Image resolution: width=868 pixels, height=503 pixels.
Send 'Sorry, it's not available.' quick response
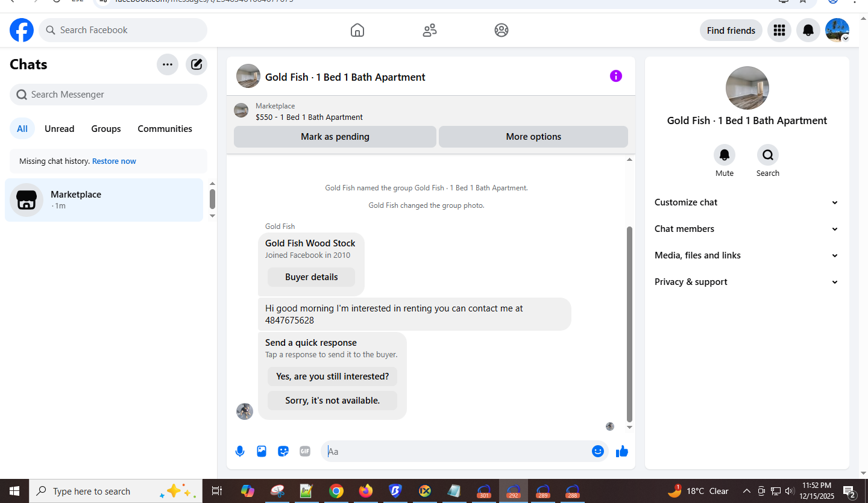(333, 401)
